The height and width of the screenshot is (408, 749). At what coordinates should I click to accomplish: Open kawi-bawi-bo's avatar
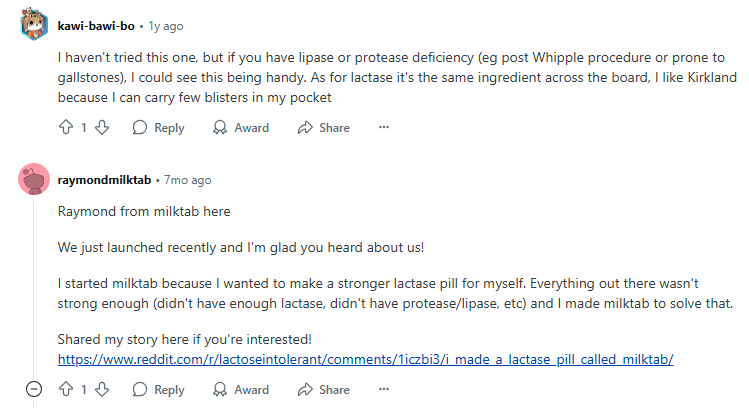click(x=34, y=24)
